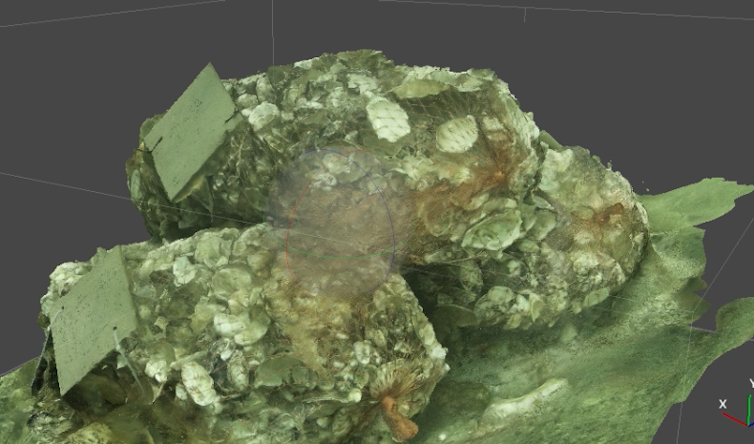
Task: Click the X axis label in the gizmo
Action: (x=723, y=403)
